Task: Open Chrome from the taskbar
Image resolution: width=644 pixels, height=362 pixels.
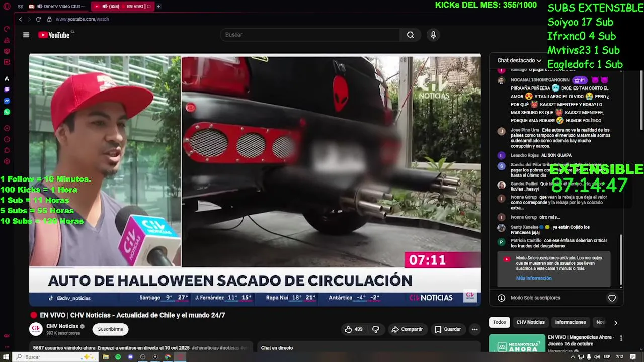Action: tap(168, 357)
